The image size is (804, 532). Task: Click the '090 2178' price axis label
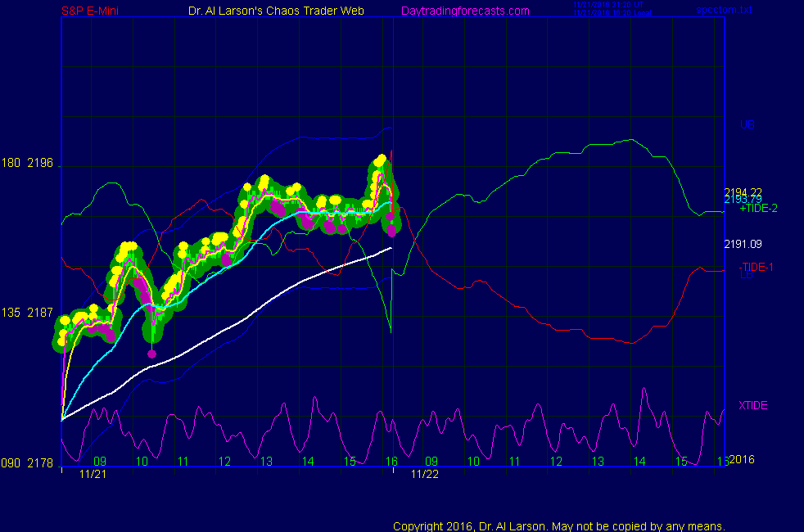27,463
